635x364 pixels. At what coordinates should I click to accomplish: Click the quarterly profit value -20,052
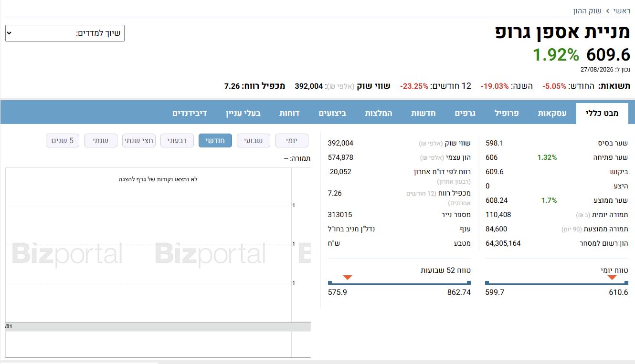pyautogui.click(x=339, y=172)
